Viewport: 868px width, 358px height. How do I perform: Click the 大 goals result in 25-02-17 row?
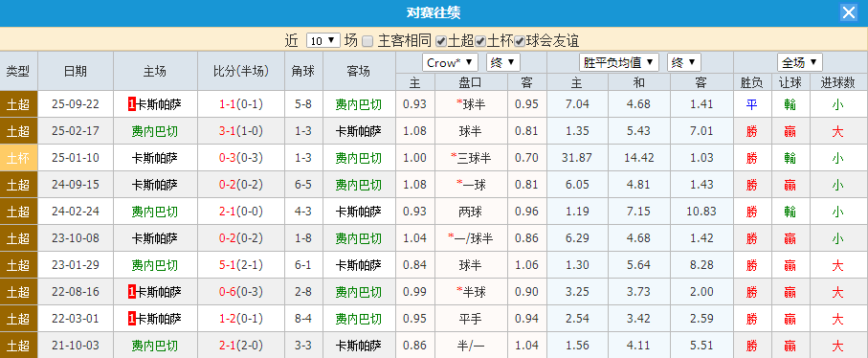click(838, 131)
